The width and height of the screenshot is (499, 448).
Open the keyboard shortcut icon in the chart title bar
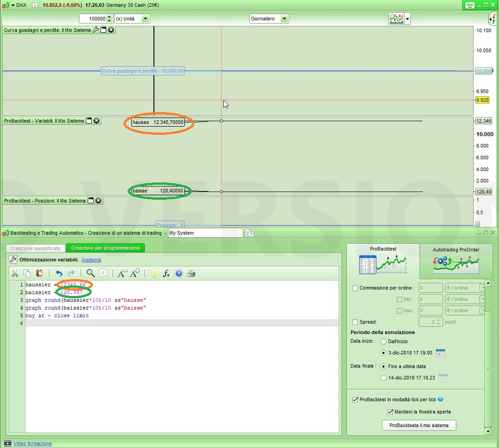470,5
